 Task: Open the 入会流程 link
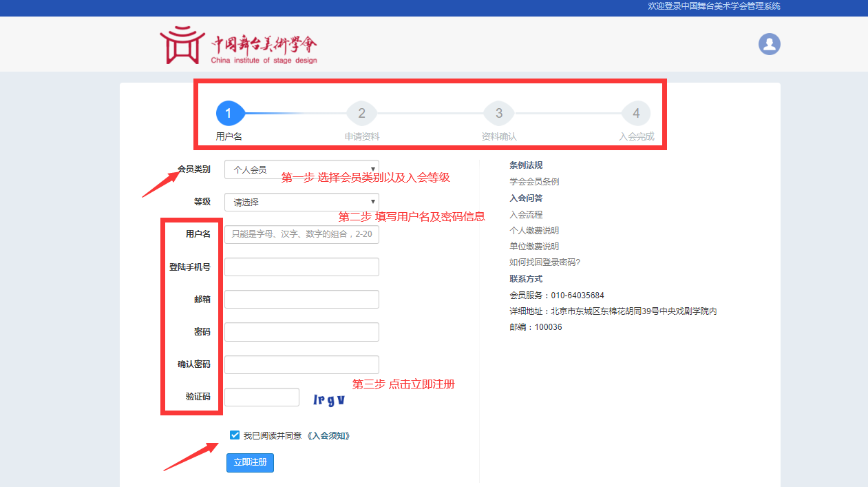coord(526,215)
